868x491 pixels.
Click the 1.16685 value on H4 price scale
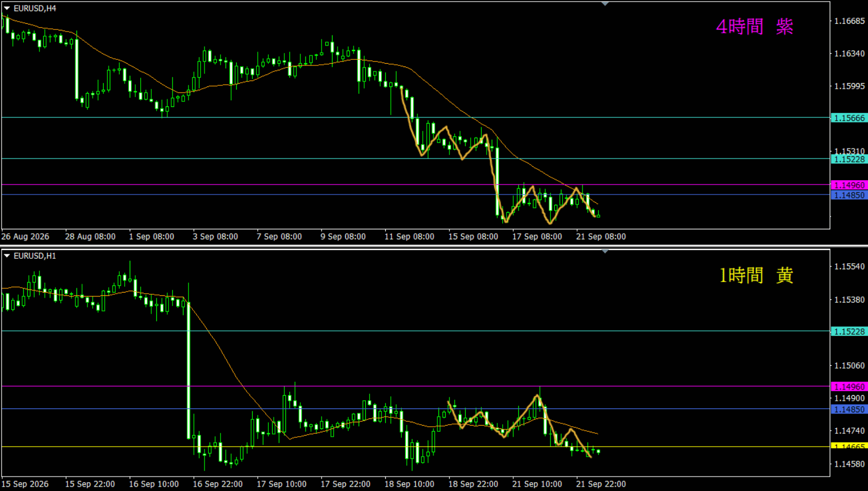(x=850, y=21)
